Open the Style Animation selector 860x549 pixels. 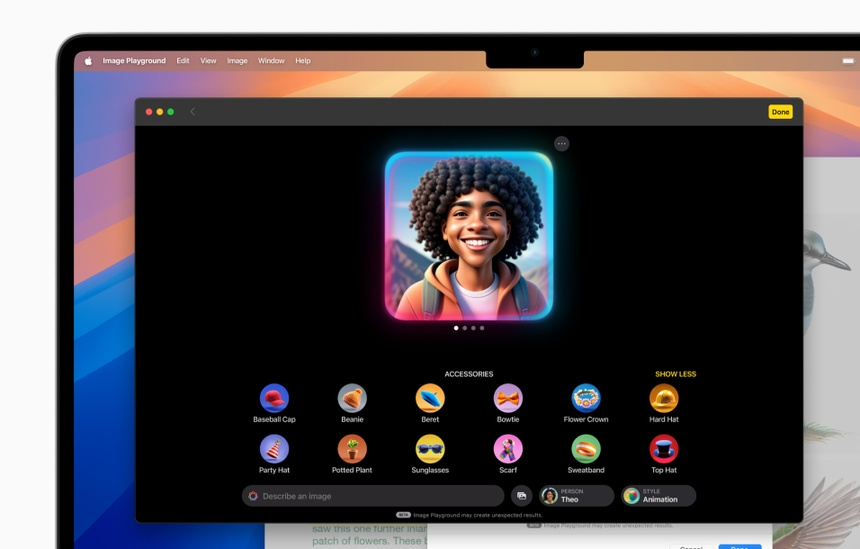point(659,496)
